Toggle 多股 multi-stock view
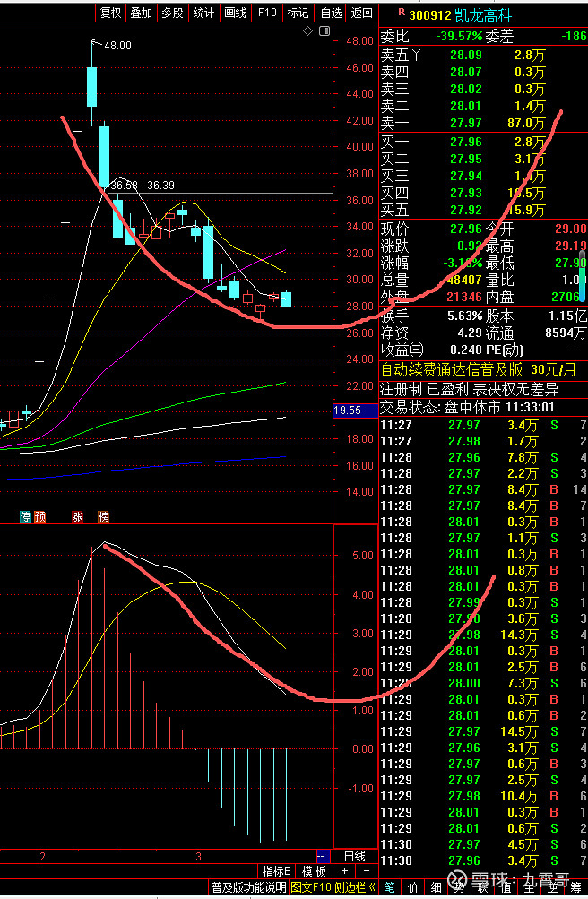The height and width of the screenshot is (899, 588). (x=172, y=13)
